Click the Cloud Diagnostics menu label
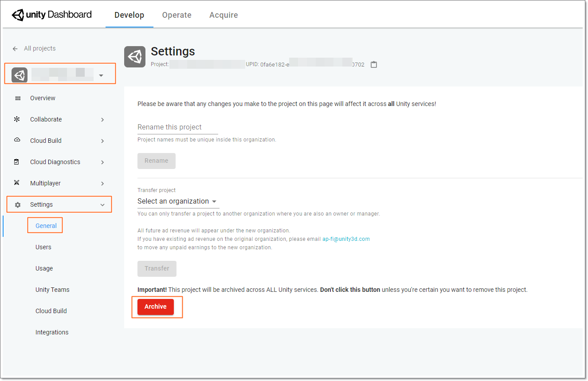This screenshot has width=588, height=381. pos(55,162)
